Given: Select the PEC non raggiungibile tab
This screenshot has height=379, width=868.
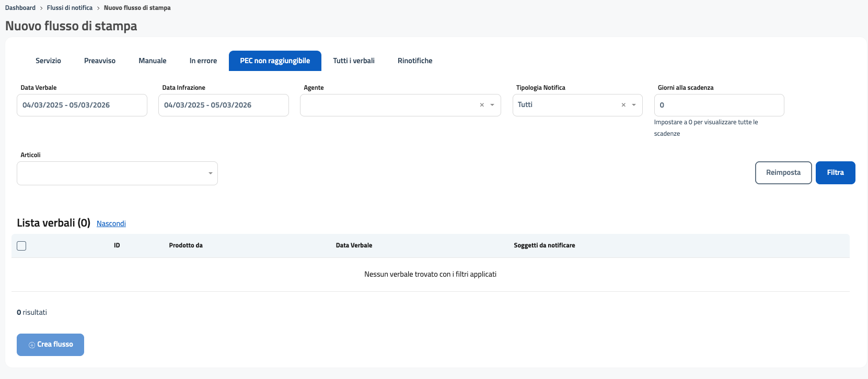Looking at the screenshot, I should click(275, 61).
